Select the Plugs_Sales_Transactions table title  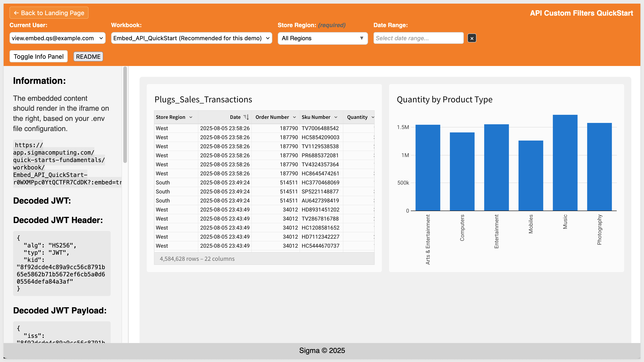pyautogui.click(x=203, y=100)
